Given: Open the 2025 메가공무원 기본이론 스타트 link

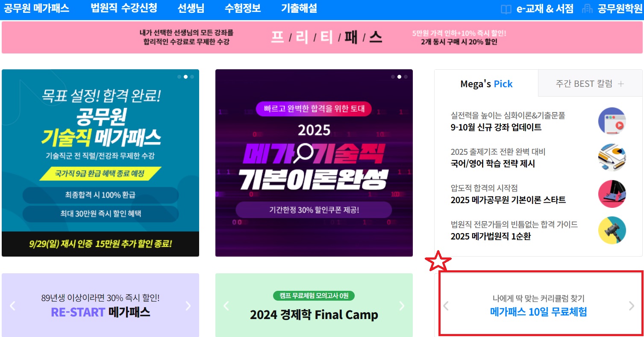Looking at the screenshot, I should [x=508, y=200].
